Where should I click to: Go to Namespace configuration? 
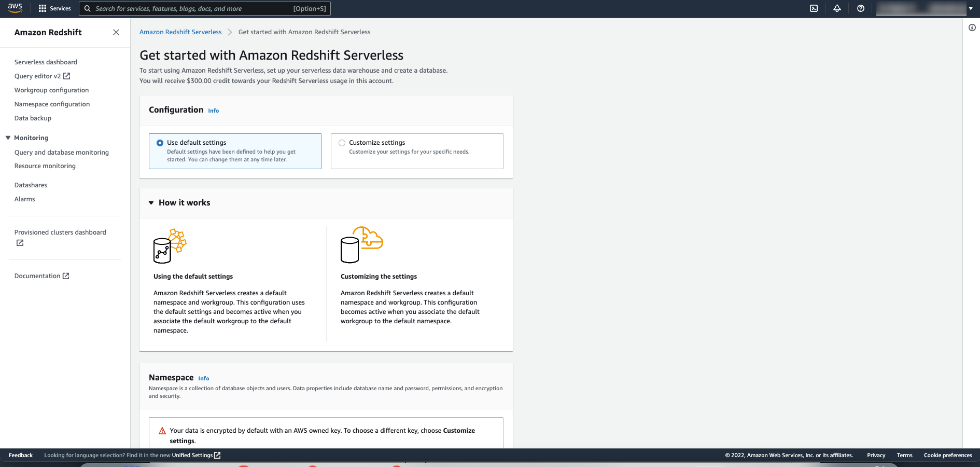tap(52, 104)
